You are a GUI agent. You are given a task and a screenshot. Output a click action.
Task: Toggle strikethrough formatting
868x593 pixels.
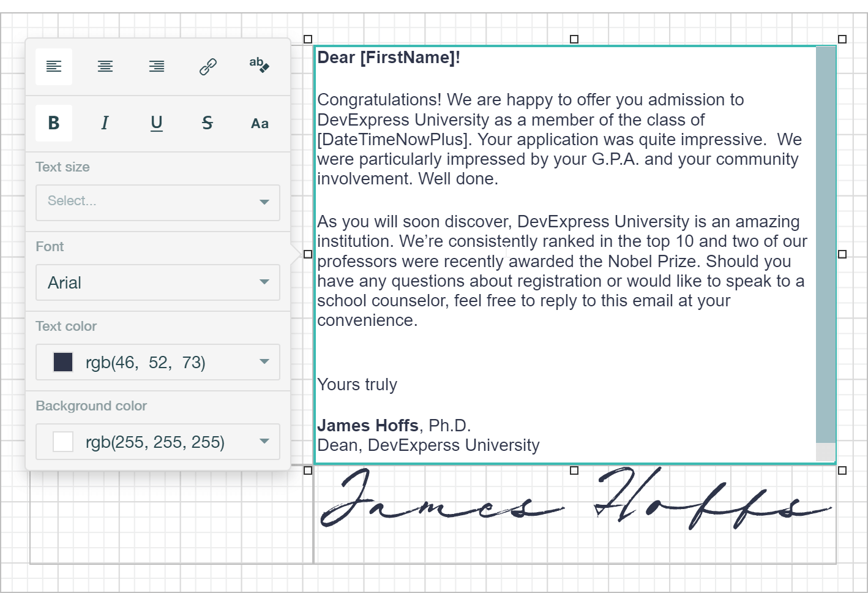(x=208, y=123)
